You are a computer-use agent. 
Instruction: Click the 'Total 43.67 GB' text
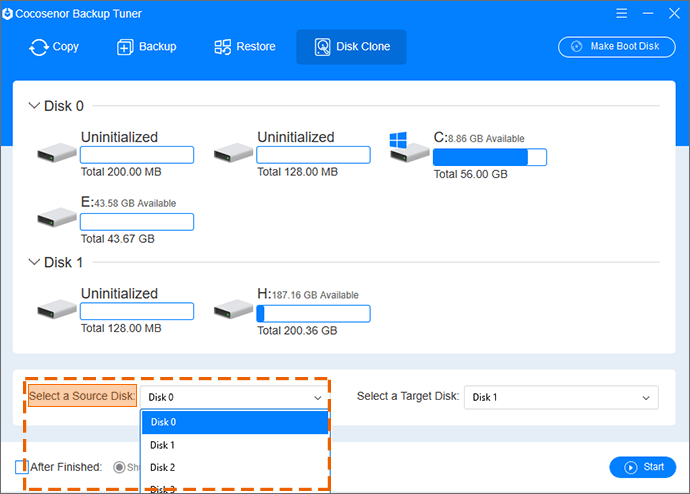(117, 239)
